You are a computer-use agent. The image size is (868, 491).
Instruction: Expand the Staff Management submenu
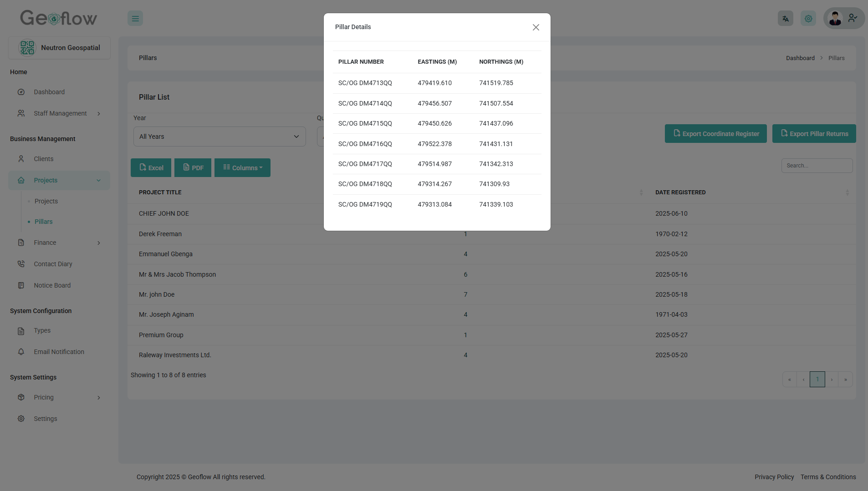(60, 113)
